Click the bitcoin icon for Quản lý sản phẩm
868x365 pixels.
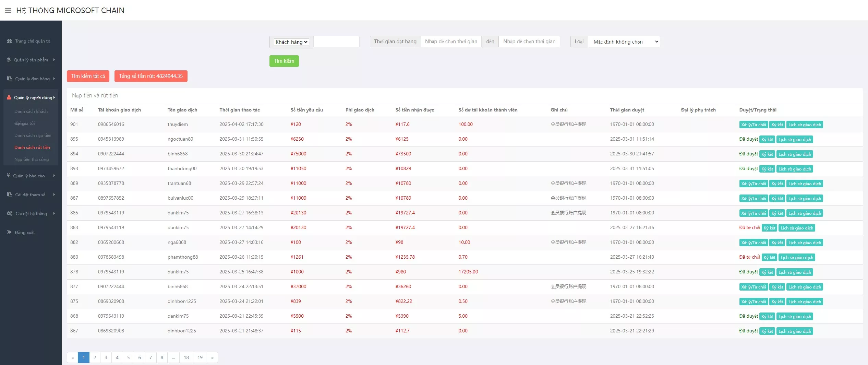tap(9, 60)
